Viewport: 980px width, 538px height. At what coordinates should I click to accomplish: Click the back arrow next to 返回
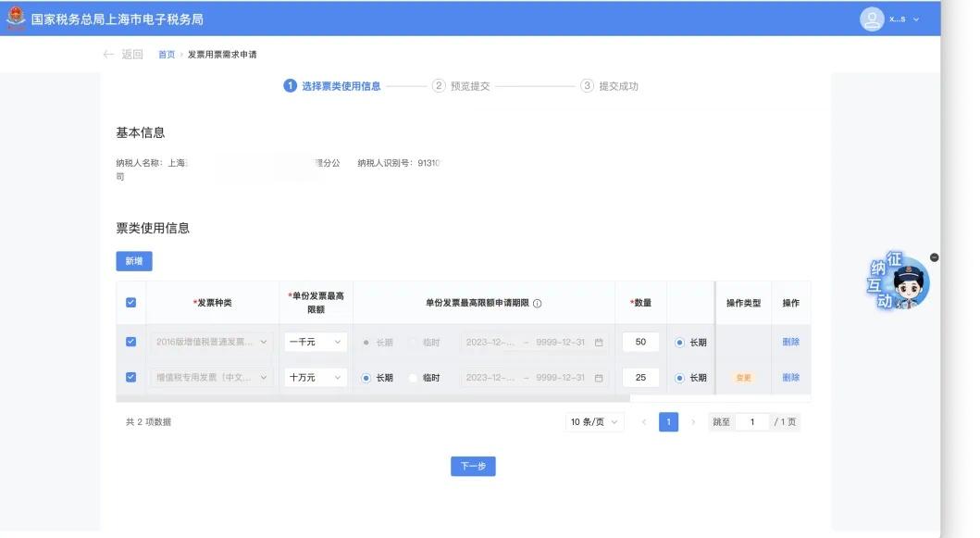108,55
